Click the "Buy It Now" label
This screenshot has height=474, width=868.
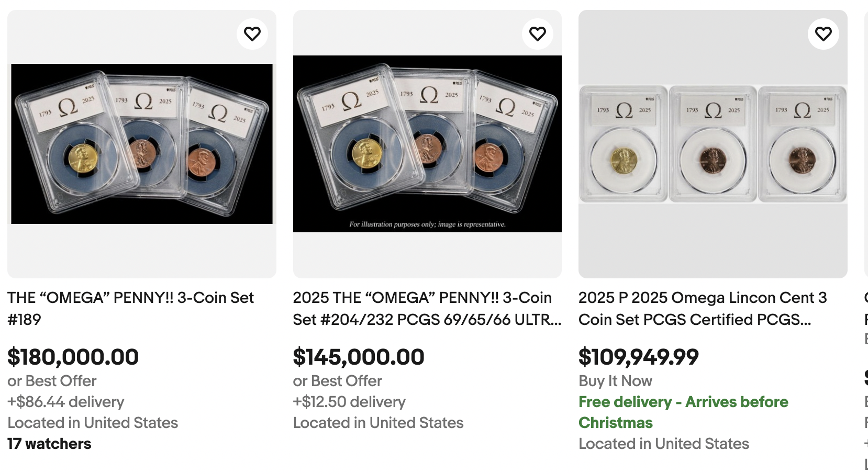[x=615, y=381]
